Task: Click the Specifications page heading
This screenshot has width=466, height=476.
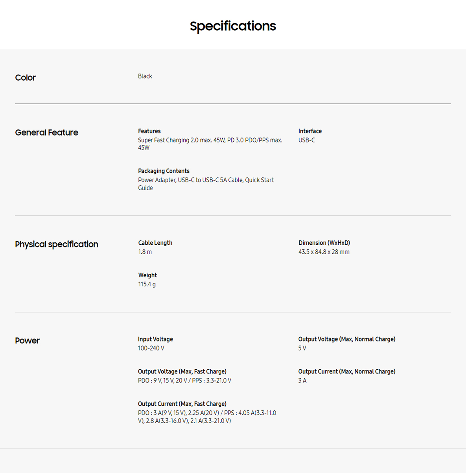Action: 233,26
